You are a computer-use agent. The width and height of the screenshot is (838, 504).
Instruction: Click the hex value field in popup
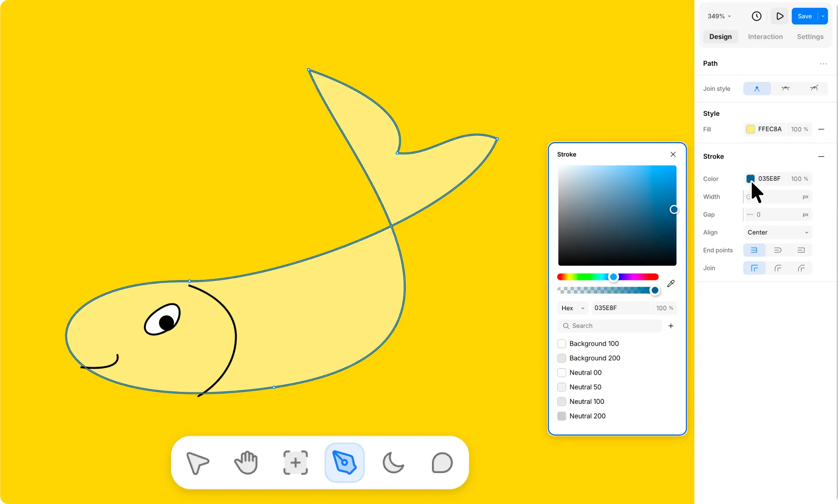pos(621,308)
